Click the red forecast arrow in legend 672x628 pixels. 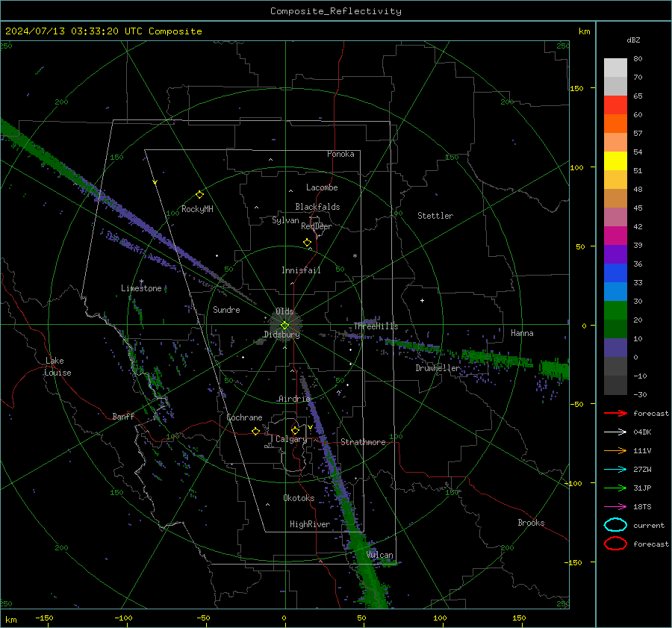[615, 413]
